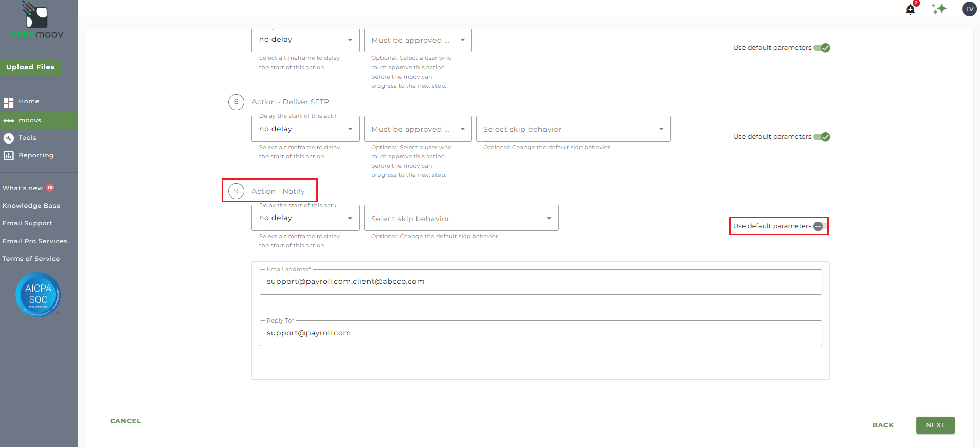Screen dimensions: 980x447
Task: Click the moovs sidebar icon
Action: pyautogui.click(x=9, y=121)
